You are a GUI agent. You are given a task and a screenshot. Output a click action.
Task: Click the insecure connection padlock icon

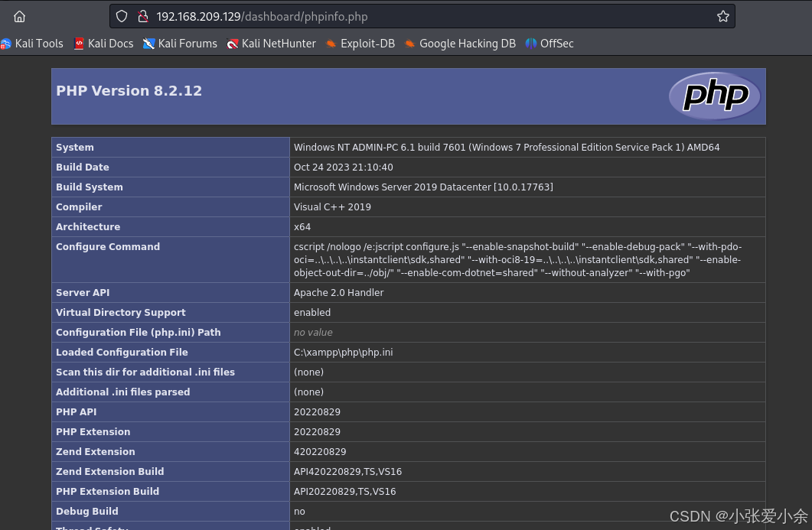[x=143, y=17]
